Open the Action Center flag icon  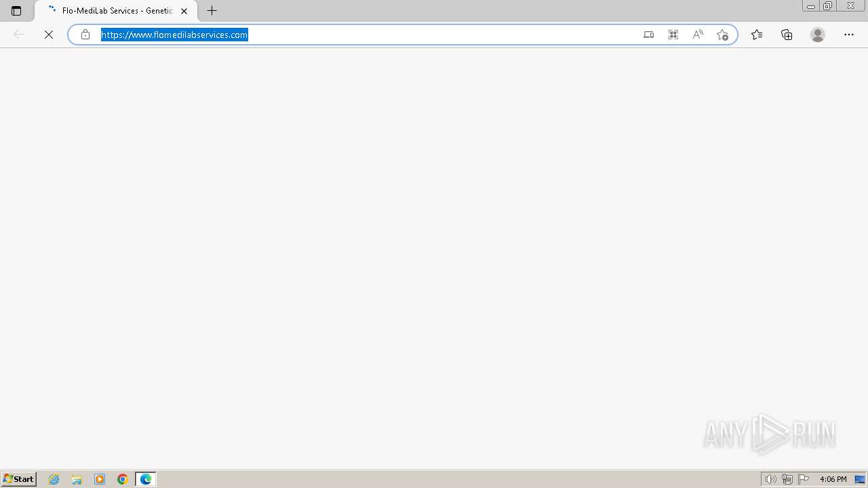(804, 479)
